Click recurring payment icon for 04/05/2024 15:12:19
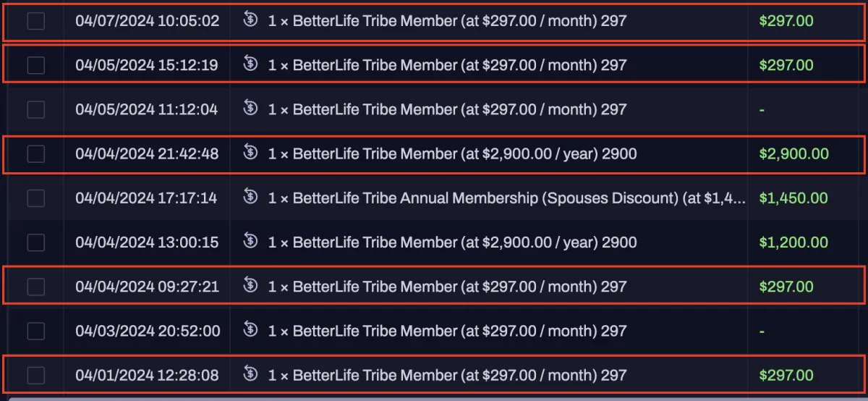The height and width of the screenshot is (401, 868). click(x=251, y=64)
